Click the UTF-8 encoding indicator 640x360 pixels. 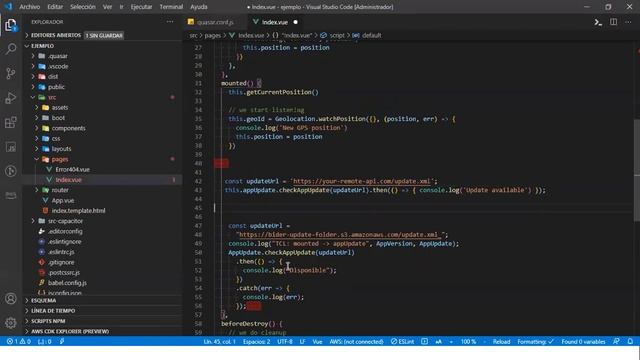[x=285, y=342]
